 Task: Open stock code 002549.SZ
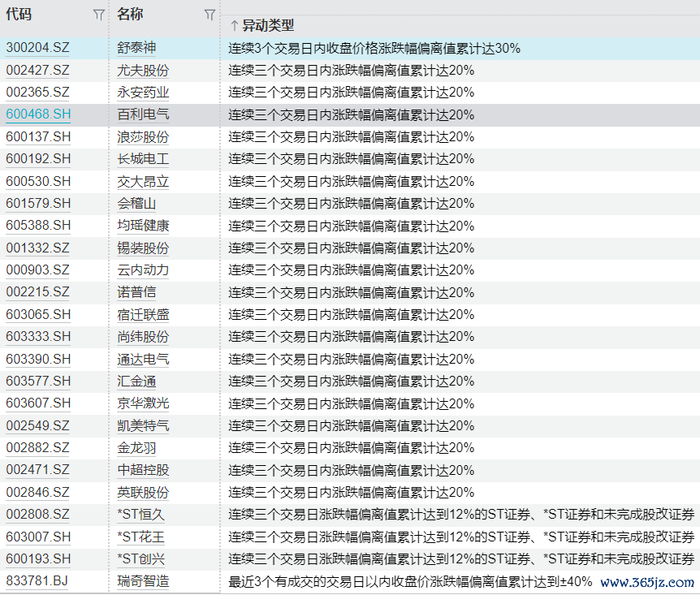38,425
